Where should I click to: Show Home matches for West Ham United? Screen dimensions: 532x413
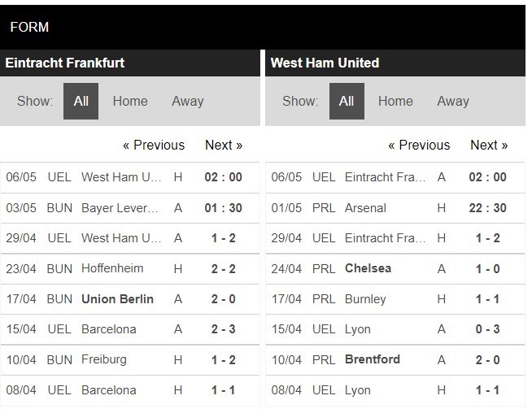[395, 102]
